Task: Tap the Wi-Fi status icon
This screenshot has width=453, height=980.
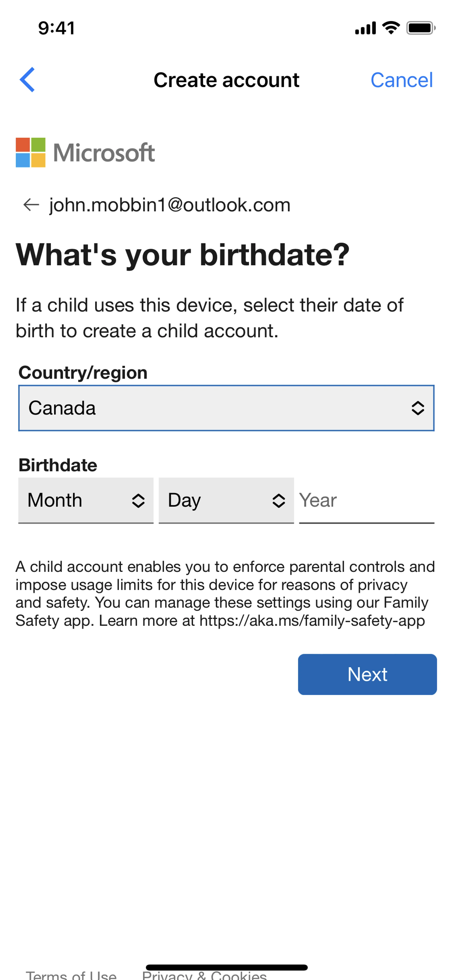Action: click(390, 28)
